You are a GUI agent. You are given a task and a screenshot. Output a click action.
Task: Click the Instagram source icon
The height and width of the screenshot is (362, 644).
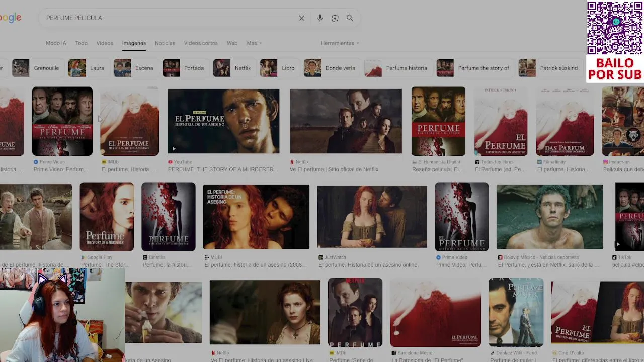pos(606,162)
